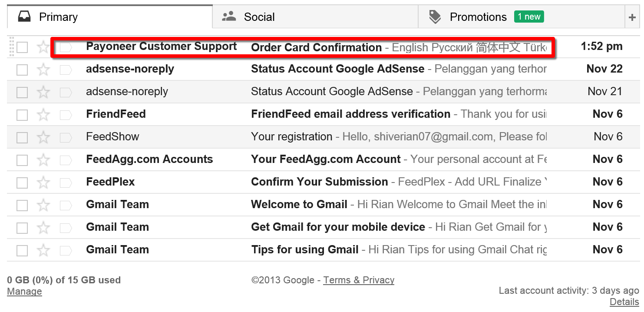The height and width of the screenshot is (312, 644).
Task: Click the Social tab people icon
Action: pyautogui.click(x=229, y=17)
